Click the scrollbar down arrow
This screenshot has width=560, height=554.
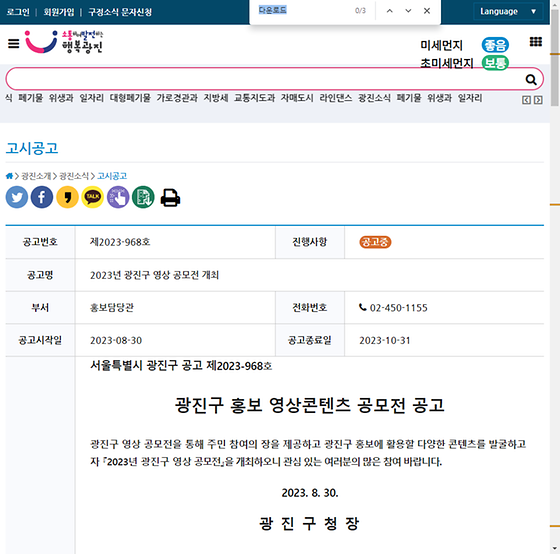[555, 548]
